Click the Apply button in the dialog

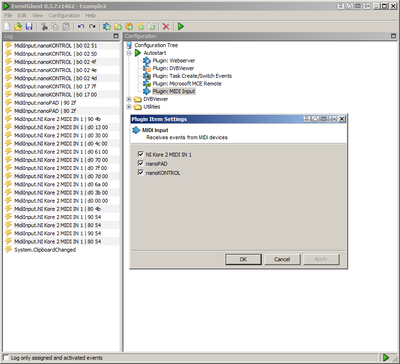[x=321, y=259]
